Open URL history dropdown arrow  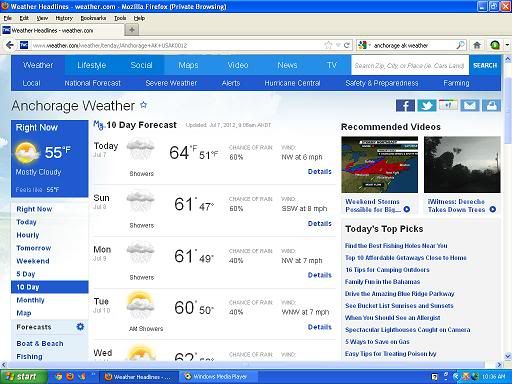point(338,45)
